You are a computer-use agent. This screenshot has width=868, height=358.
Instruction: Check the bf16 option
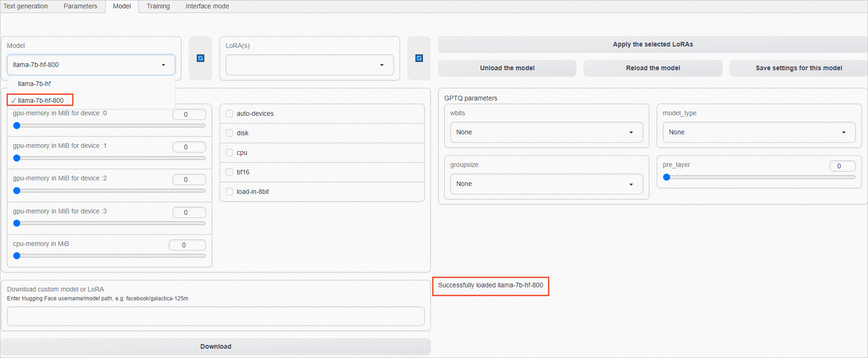click(x=229, y=172)
